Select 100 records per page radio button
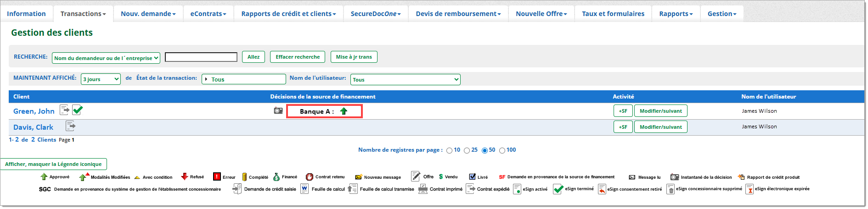868x209 pixels. pyautogui.click(x=502, y=150)
